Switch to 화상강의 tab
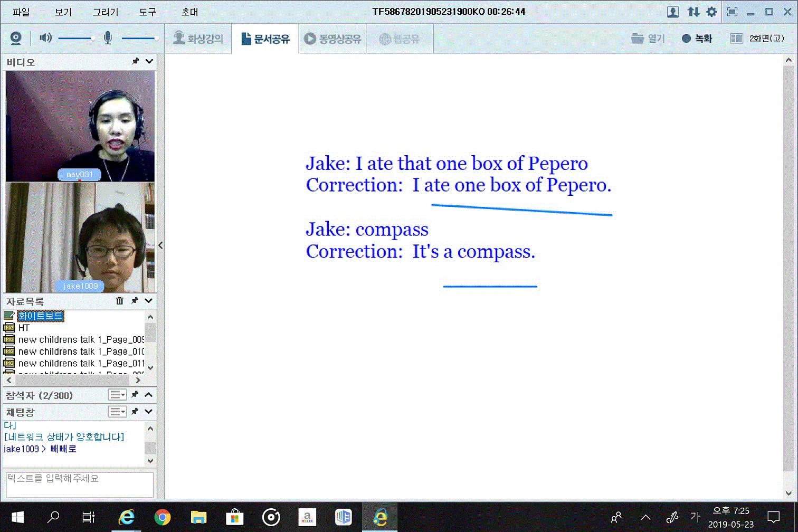 coord(198,39)
